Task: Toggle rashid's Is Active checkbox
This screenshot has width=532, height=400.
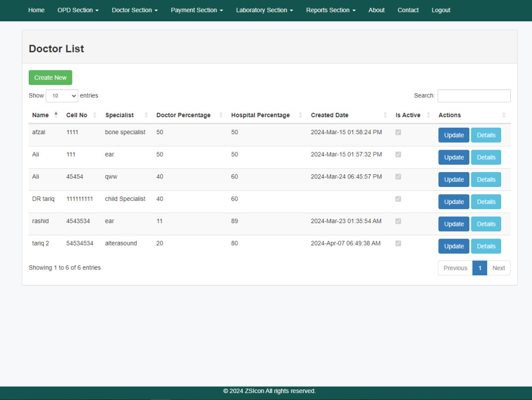Action: [x=398, y=221]
